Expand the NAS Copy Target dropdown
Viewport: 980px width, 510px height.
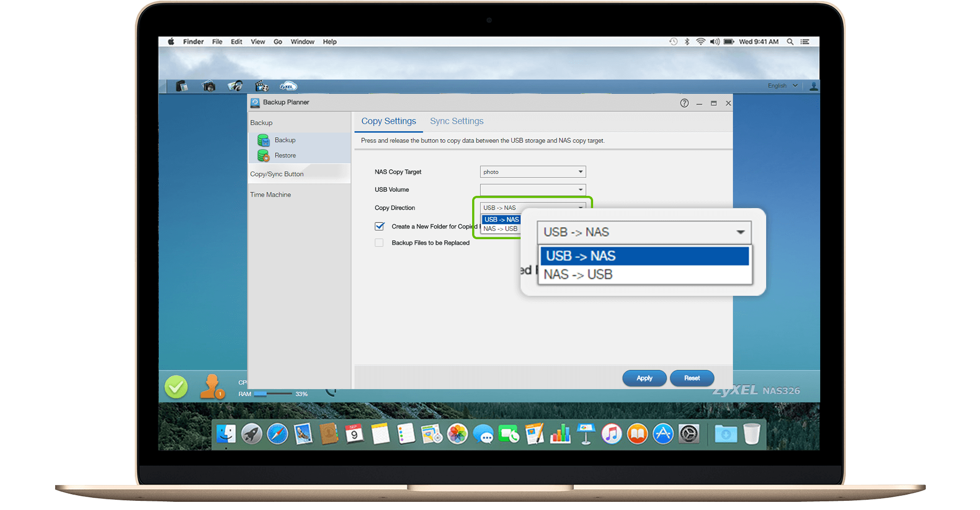click(x=580, y=172)
